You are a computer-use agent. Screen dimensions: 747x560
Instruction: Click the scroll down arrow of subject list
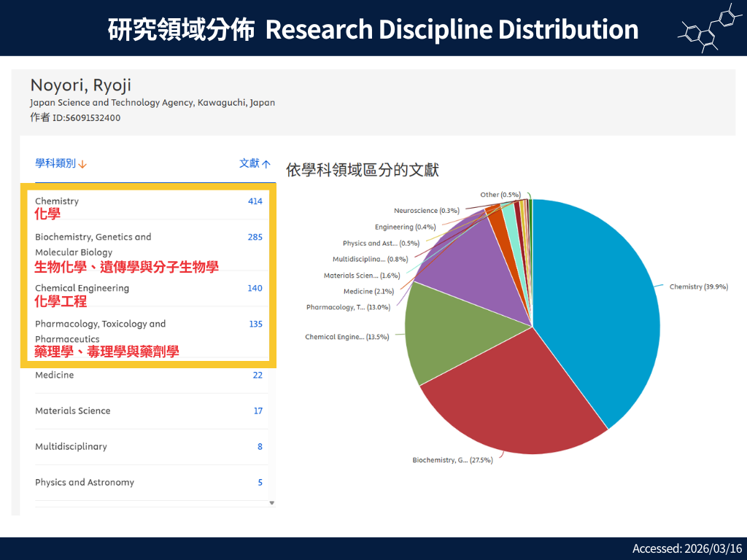tap(272, 502)
